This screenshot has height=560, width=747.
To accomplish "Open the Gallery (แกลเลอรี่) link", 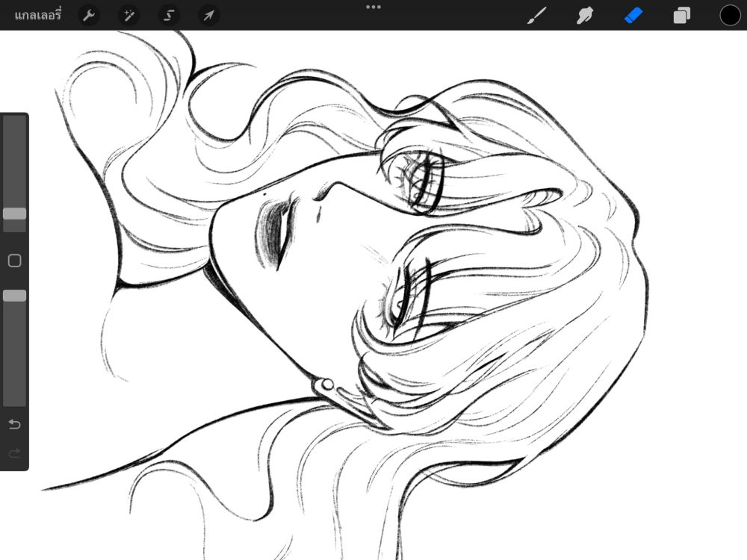I will pos(37,15).
